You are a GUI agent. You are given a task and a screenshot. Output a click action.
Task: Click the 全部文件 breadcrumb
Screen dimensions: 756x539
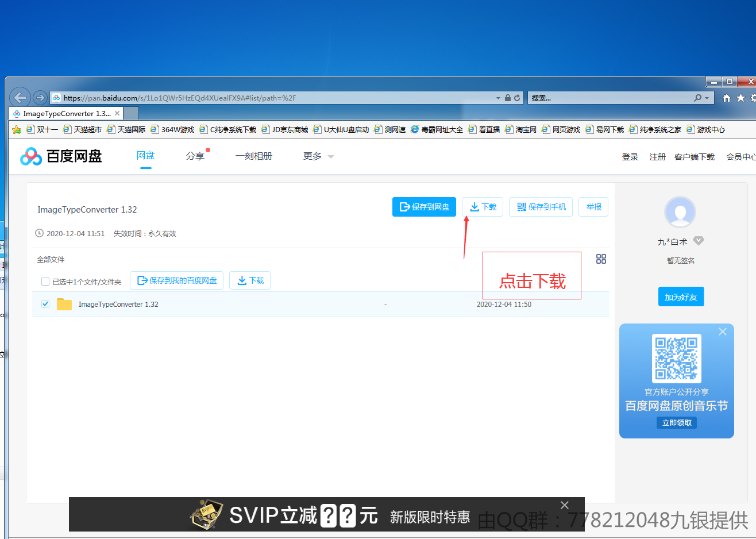tap(51, 260)
